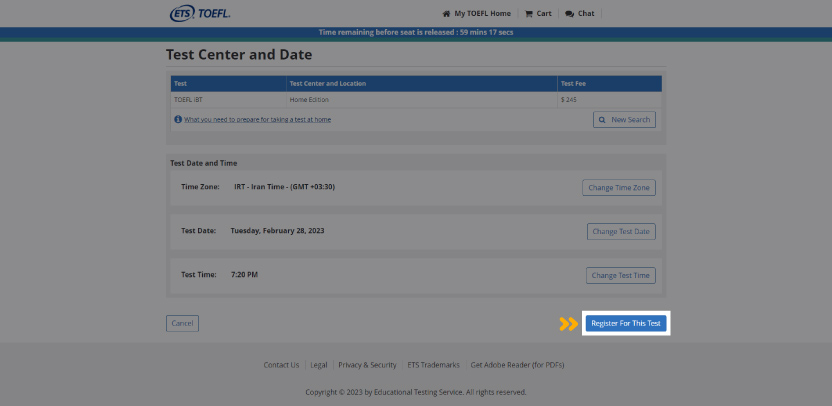Select the $ 245 test fee cell

pyautogui.click(x=610, y=99)
